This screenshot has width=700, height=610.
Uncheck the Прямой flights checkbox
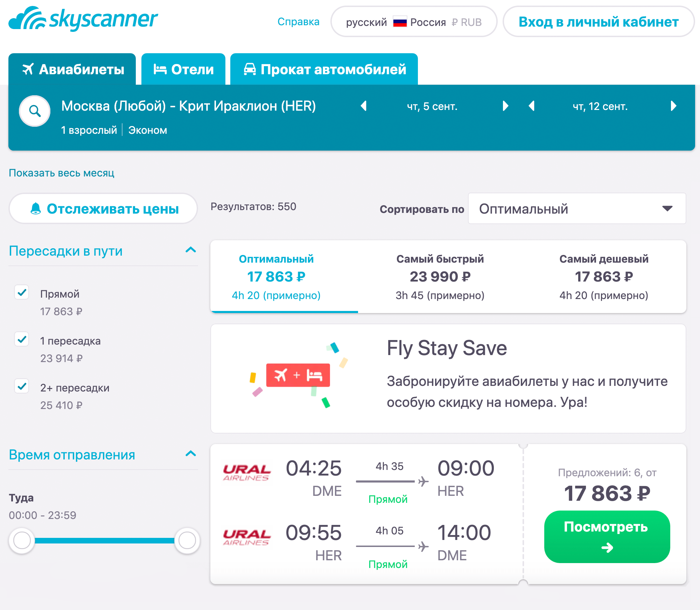pyautogui.click(x=22, y=292)
